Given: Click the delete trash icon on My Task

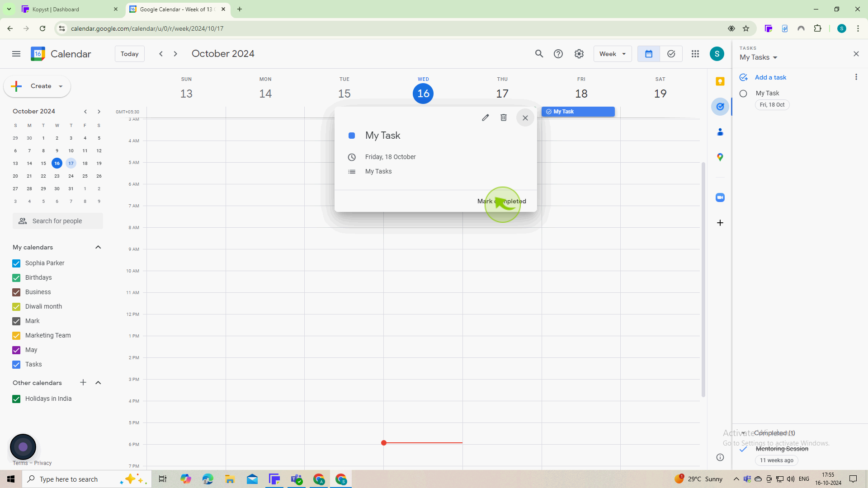Looking at the screenshot, I should 504,117.
